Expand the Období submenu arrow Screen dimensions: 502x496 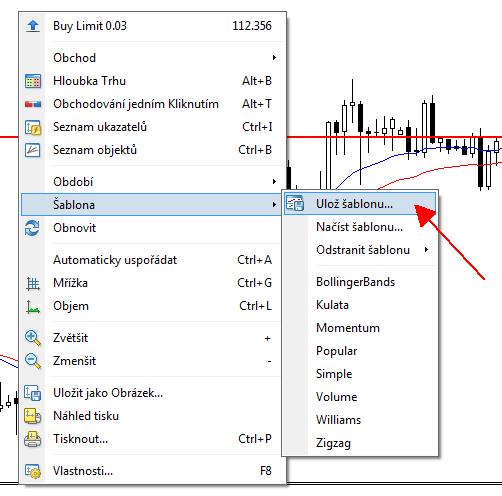click(x=274, y=182)
